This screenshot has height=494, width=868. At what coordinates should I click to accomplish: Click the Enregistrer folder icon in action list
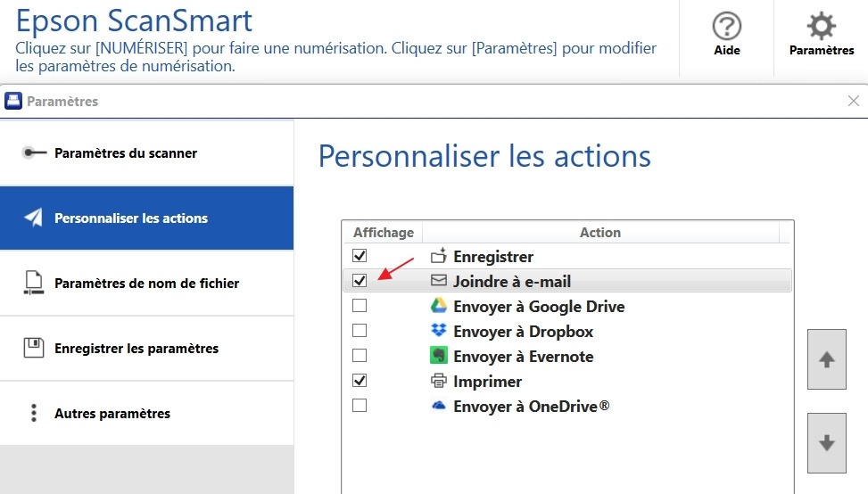click(438, 256)
